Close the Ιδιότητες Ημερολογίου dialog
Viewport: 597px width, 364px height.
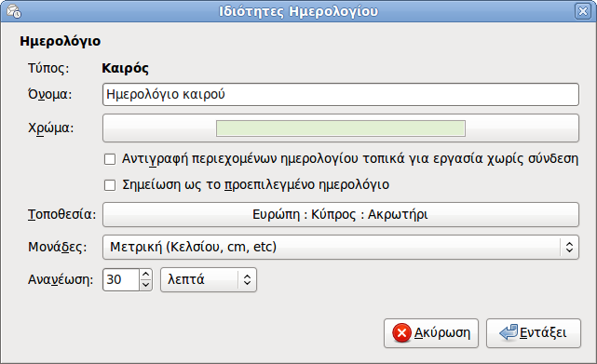pos(582,11)
